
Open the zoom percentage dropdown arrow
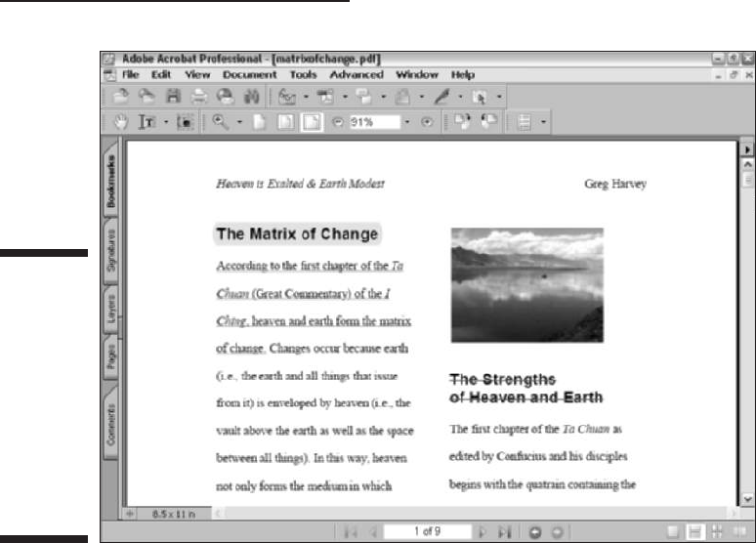pyautogui.click(x=407, y=122)
